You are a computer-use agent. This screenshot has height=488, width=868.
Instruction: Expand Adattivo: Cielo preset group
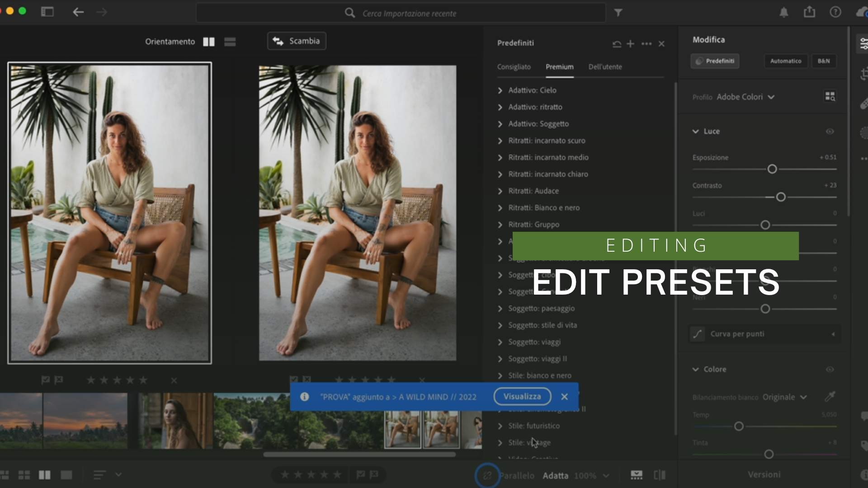pos(500,90)
